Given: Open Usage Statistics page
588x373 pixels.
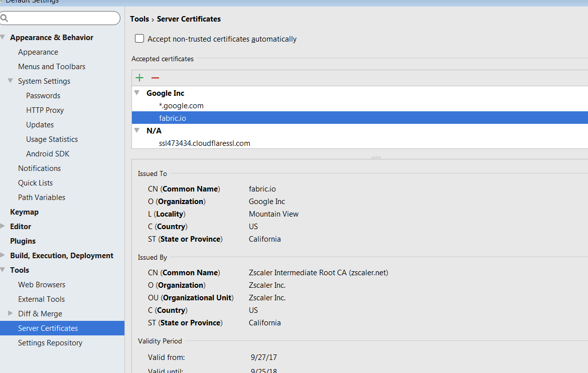Looking at the screenshot, I should tap(52, 139).
